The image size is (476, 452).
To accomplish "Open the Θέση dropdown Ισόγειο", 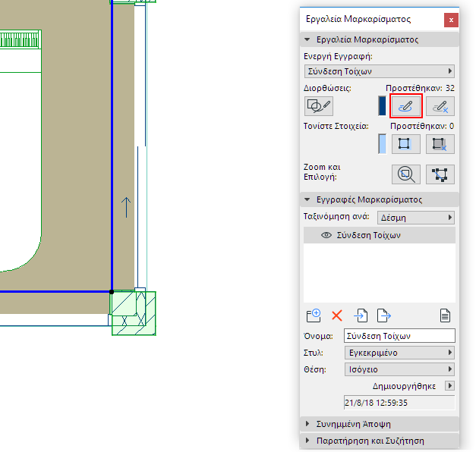I will pos(399,369).
